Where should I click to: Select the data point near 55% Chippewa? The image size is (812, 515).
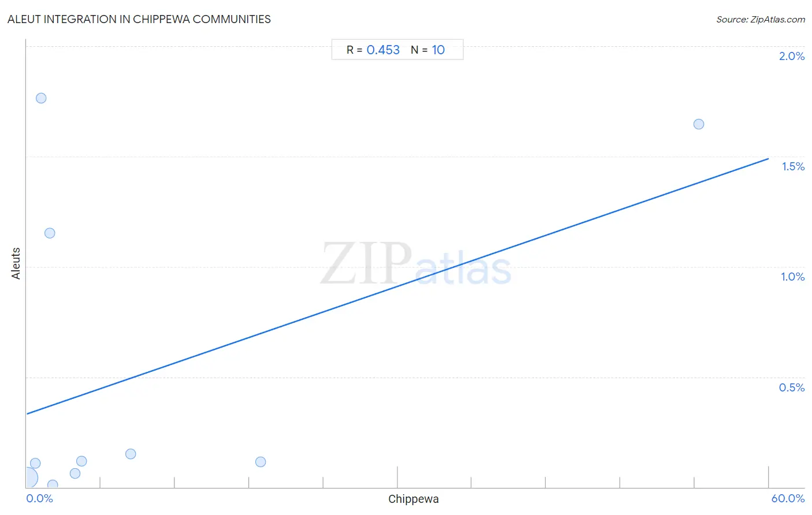699,124
